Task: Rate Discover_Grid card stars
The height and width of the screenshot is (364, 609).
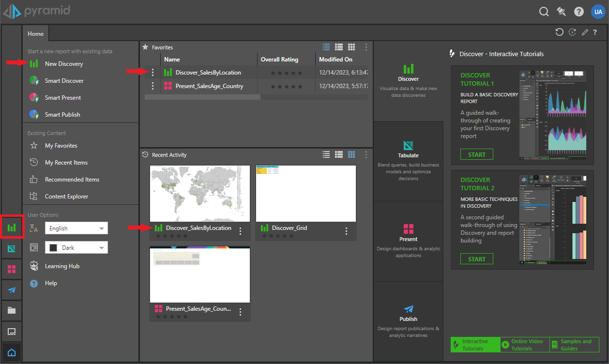Action: pyautogui.click(x=277, y=236)
